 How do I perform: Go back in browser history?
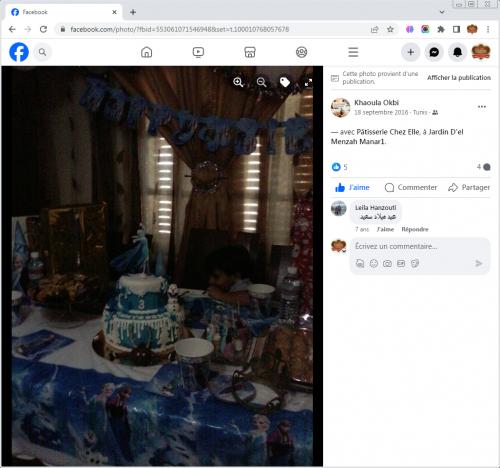coord(12,29)
